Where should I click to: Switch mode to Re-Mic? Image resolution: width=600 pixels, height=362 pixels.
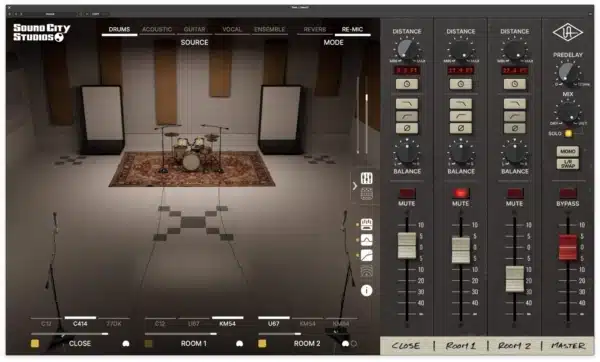(x=352, y=29)
